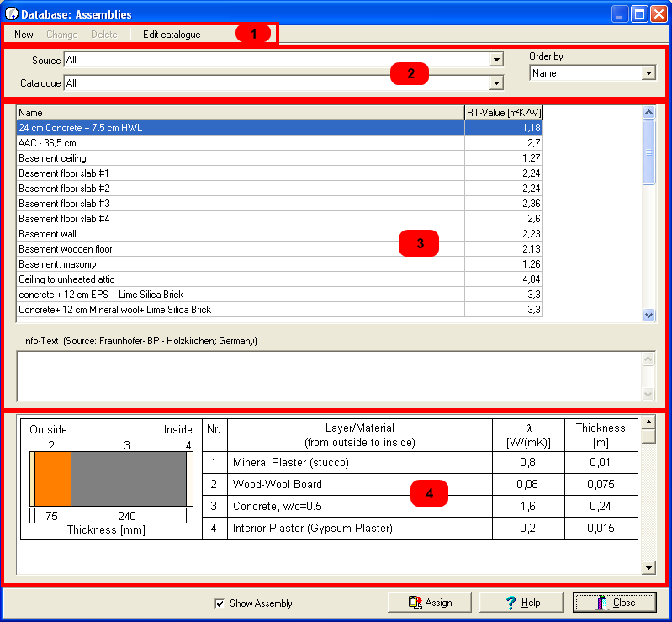Click the Interior Plaster (Gypsum Plaster) row

(420, 528)
